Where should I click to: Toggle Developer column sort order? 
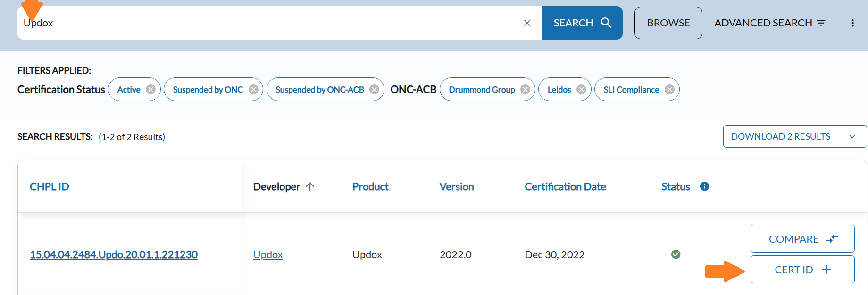click(x=283, y=187)
